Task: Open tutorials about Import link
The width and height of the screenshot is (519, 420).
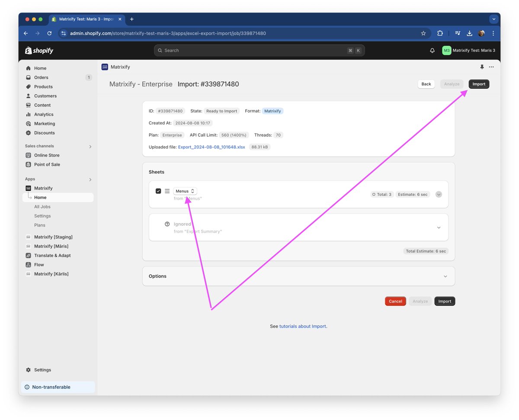Action: pos(303,326)
